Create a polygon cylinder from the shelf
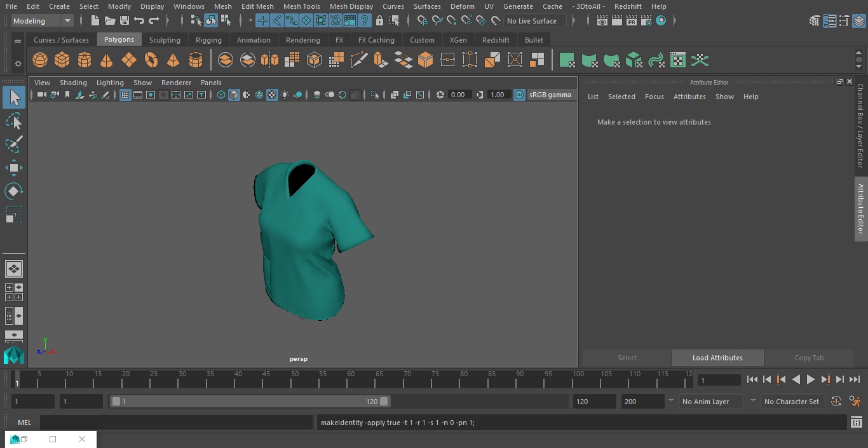Image resolution: width=868 pixels, height=448 pixels. pos(85,60)
